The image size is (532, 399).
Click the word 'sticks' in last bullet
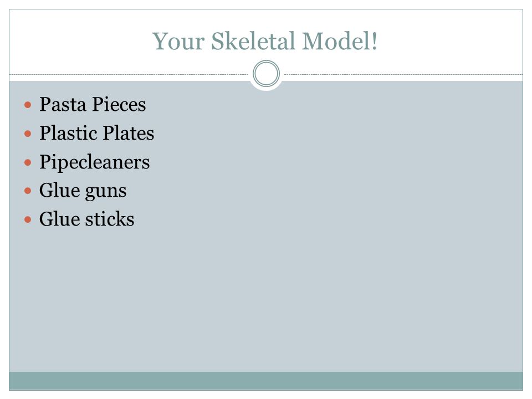[x=110, y=219]
